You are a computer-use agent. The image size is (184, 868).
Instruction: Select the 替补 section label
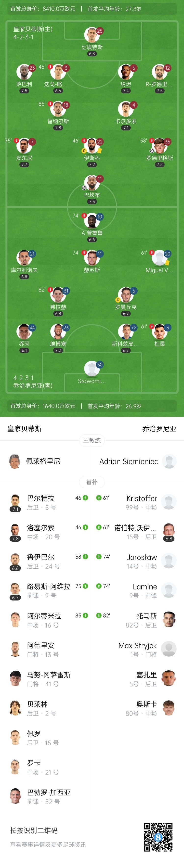point(92,482)
